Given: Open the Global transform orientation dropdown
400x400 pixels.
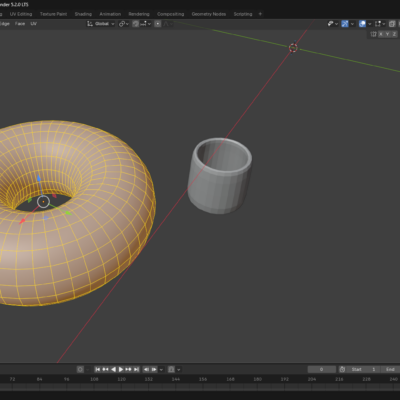Looking at the screenshot, I should pyautogui.click(x=101, y=24).
